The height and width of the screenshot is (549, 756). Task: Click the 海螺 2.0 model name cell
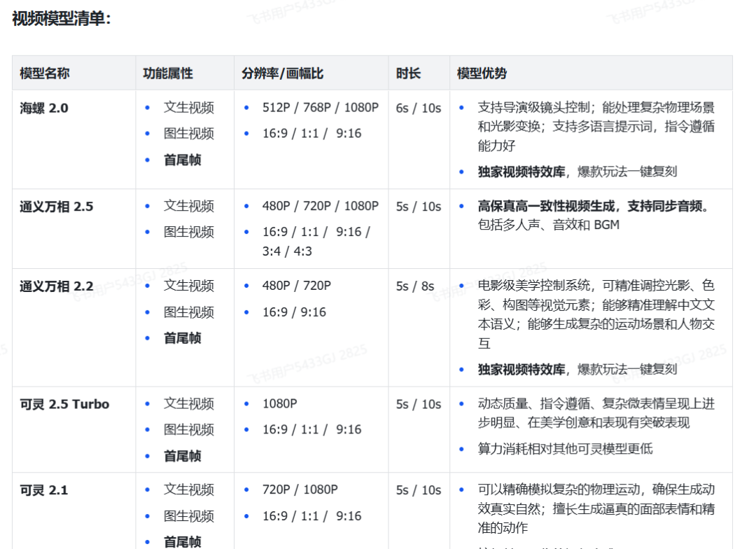44,109
